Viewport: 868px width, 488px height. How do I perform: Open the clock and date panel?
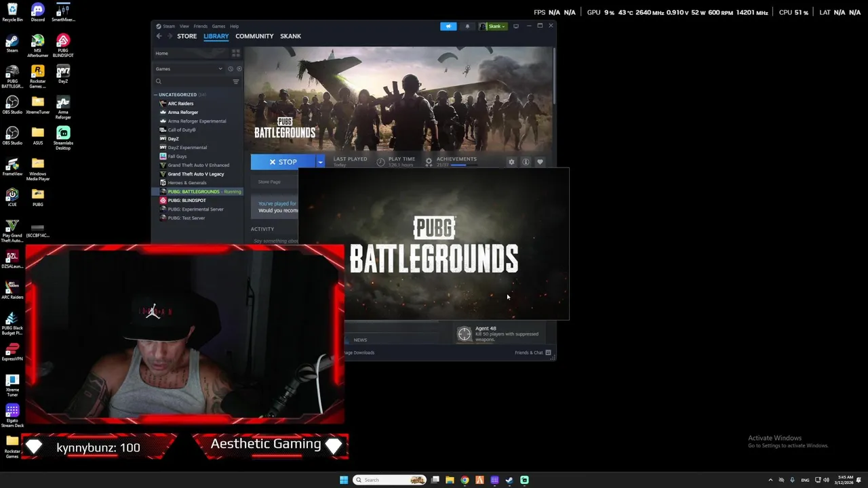coord(845,480)
